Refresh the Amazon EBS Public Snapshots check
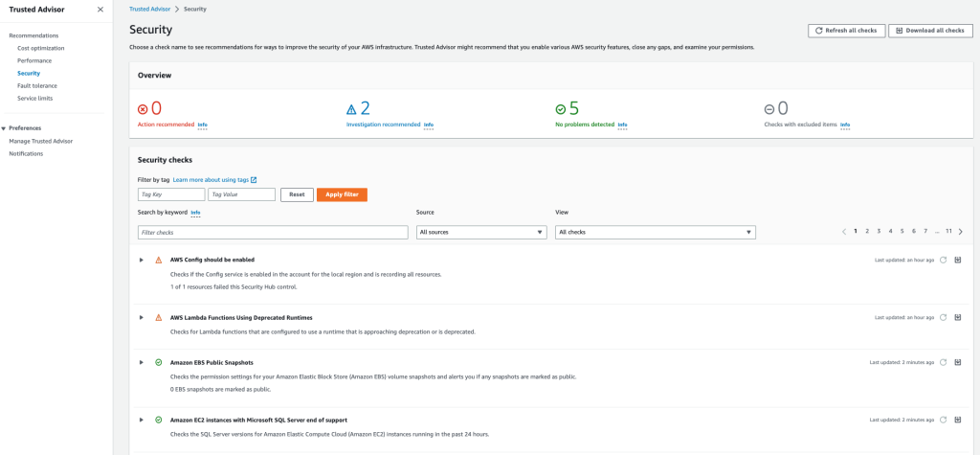The width and height of the screenshot is (980, 455). 943,362
